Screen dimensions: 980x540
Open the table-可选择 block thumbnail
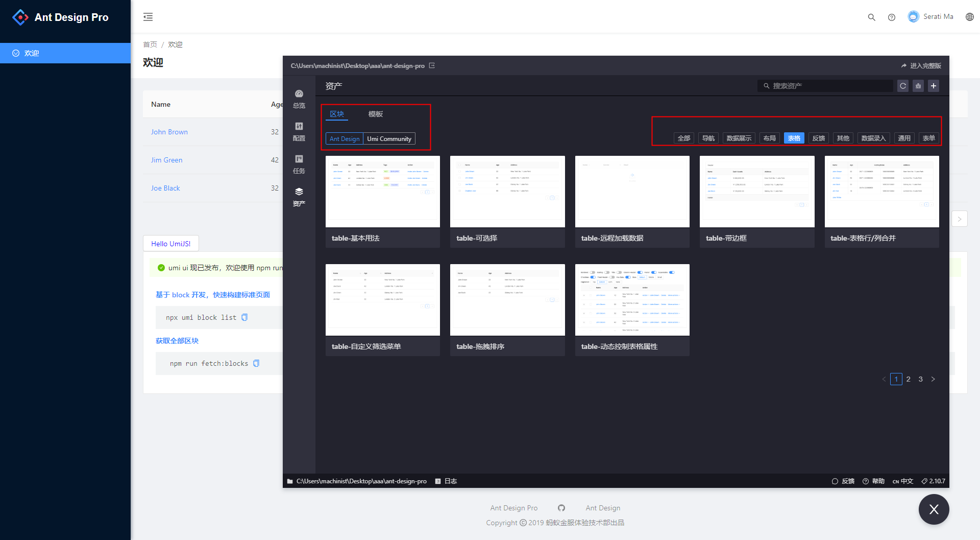(507, 192)
